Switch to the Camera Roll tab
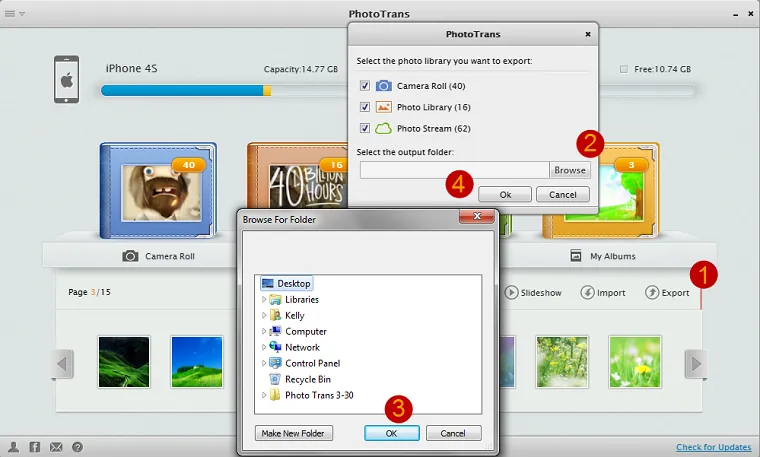Screen dimensions: 760x457 pos(158,256)
